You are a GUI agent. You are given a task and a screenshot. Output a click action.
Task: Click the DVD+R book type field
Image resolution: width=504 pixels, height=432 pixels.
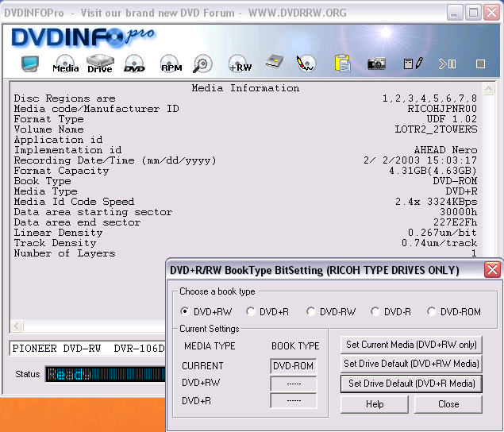tap(293, 400)
